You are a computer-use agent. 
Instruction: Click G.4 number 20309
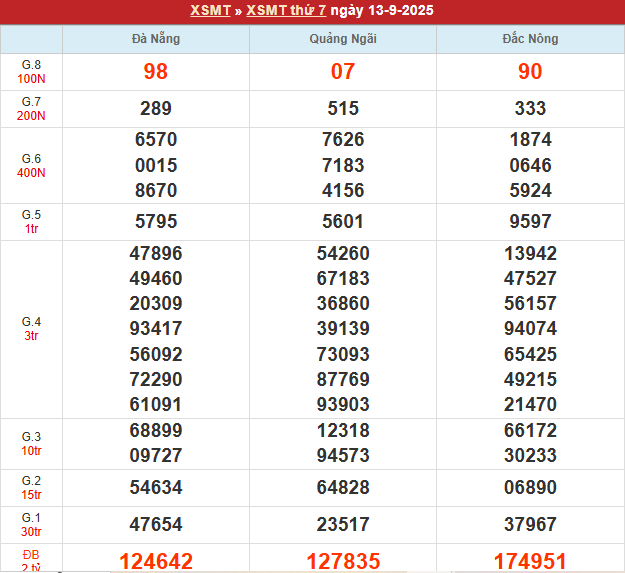156,304
